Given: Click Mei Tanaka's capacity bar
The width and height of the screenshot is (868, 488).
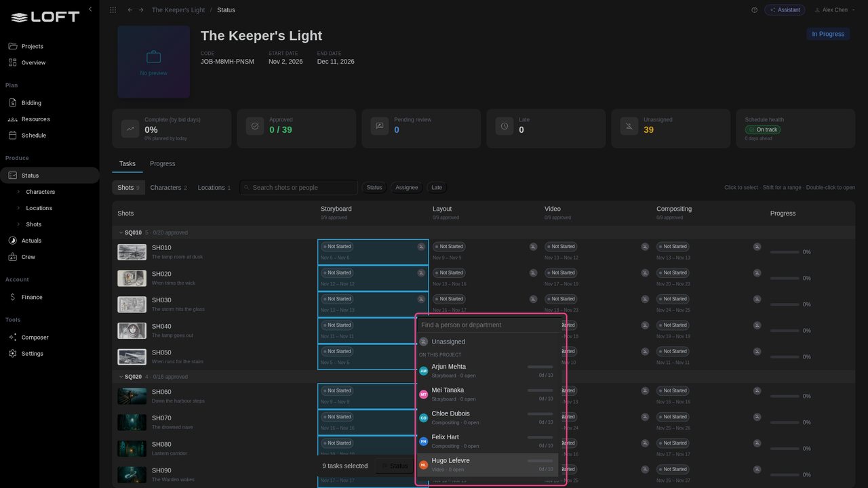Looking at the screenshot, I should coord(540,390).
